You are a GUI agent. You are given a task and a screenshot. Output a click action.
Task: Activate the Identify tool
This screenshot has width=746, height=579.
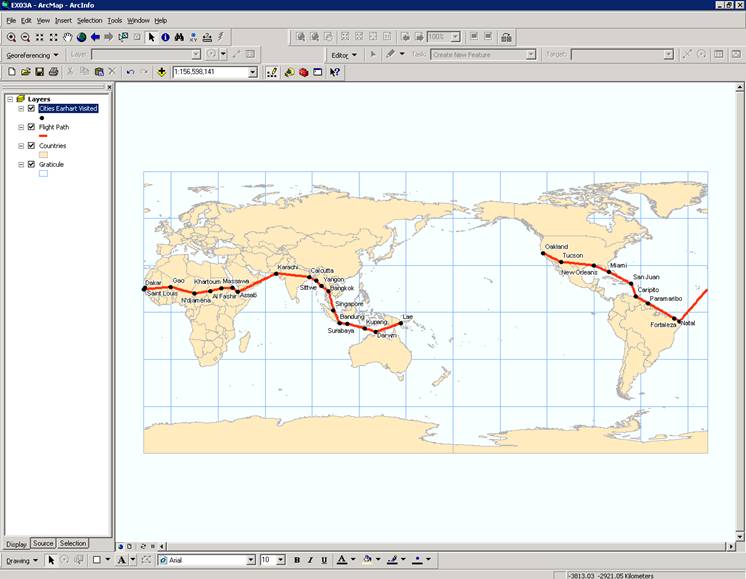tap(165, 37)
